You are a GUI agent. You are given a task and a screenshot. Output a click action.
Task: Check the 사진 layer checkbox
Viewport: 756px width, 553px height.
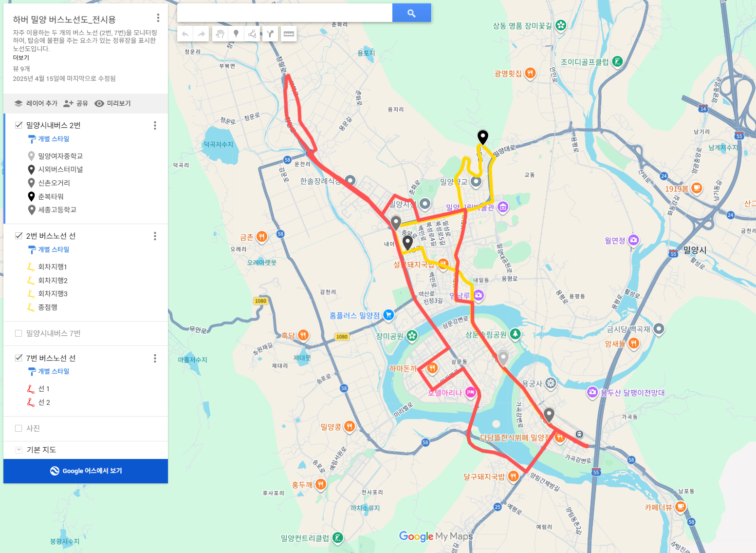18,428
